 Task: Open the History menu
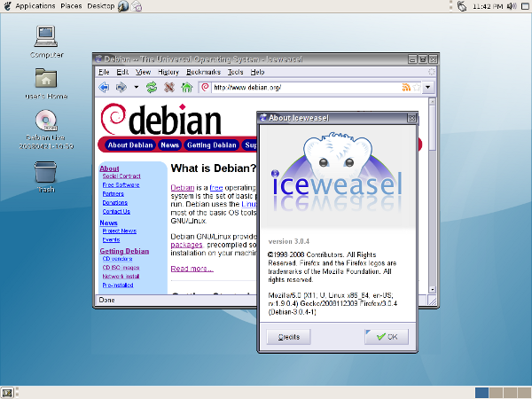coord(168,72)
